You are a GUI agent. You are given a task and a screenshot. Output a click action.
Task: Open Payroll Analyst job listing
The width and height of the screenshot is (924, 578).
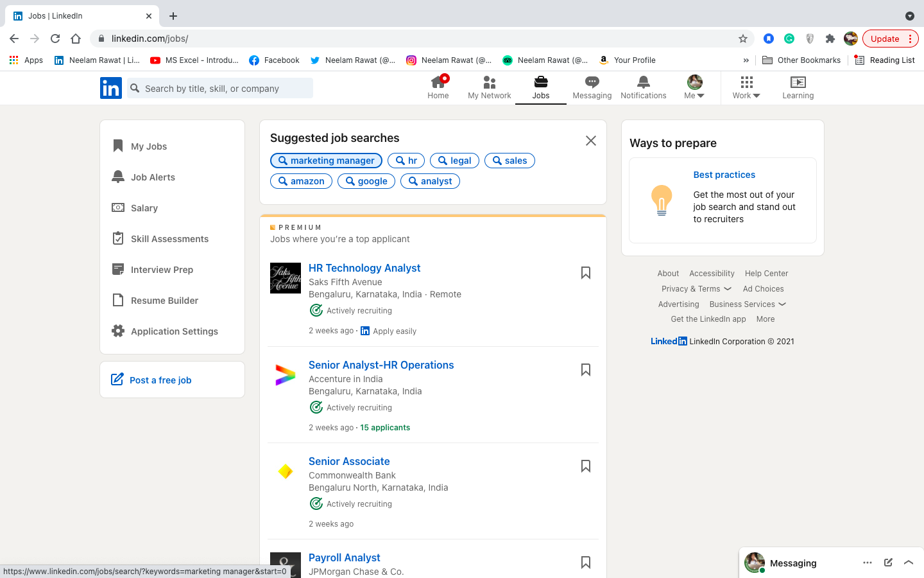345,557
